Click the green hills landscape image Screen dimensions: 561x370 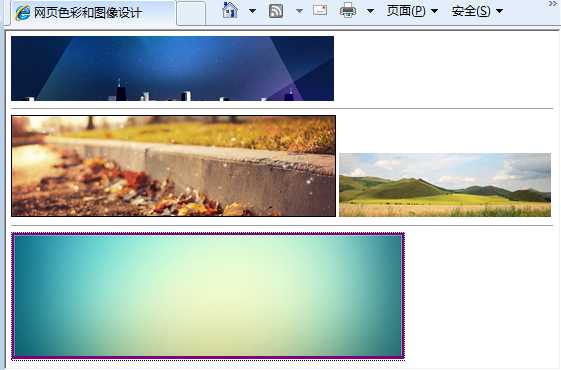pyautogui.click(x=445, y=185)
